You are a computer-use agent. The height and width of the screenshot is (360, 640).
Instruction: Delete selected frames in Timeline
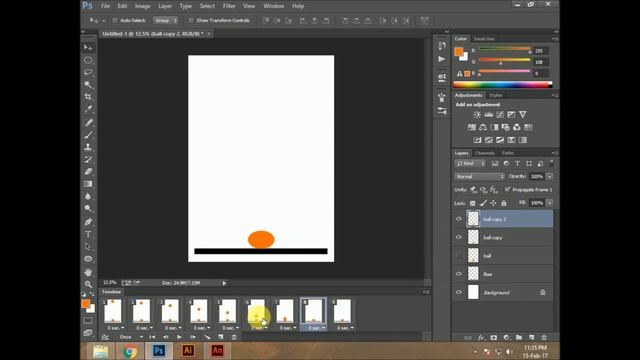[x=234, y=337]
